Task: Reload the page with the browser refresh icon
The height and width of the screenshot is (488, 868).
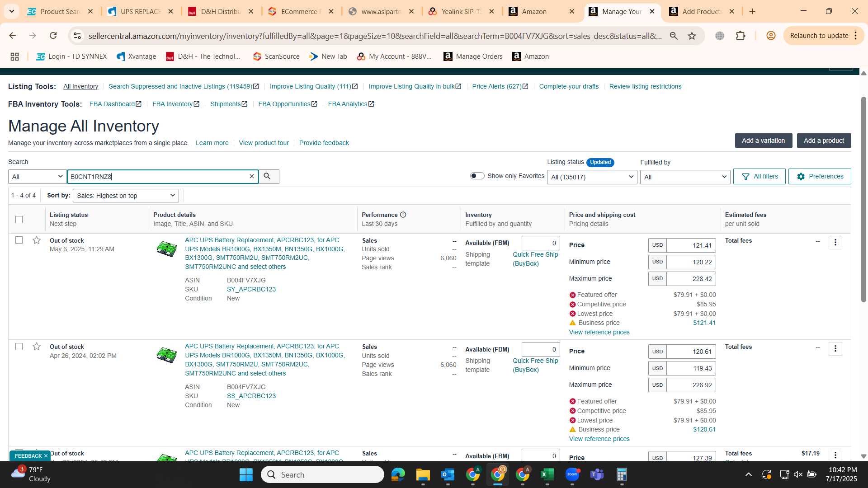Action: tap(53, 36)
